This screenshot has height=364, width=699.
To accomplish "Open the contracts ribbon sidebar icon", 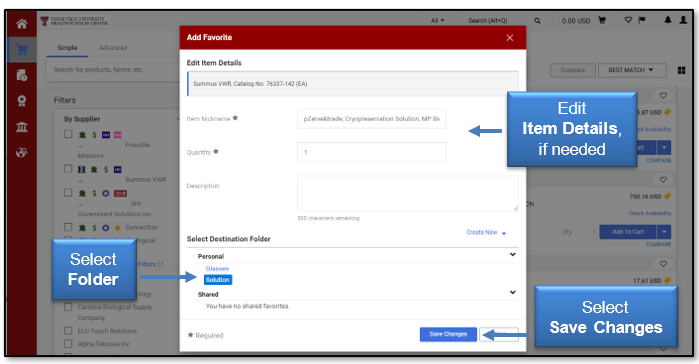I will click(21, 101).
